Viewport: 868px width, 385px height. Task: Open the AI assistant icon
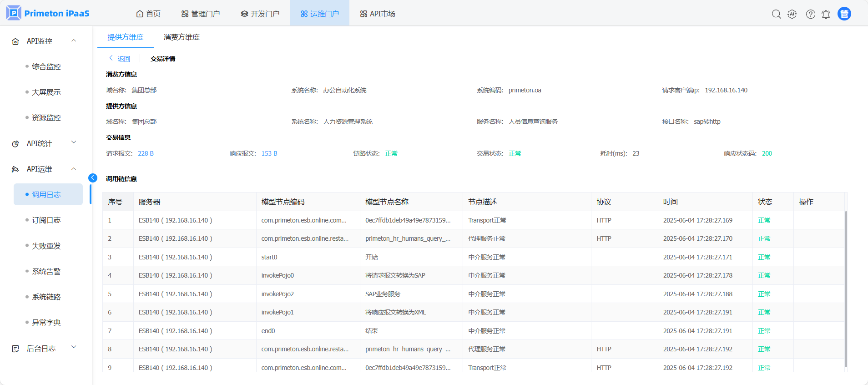click(x=792, y=14)
